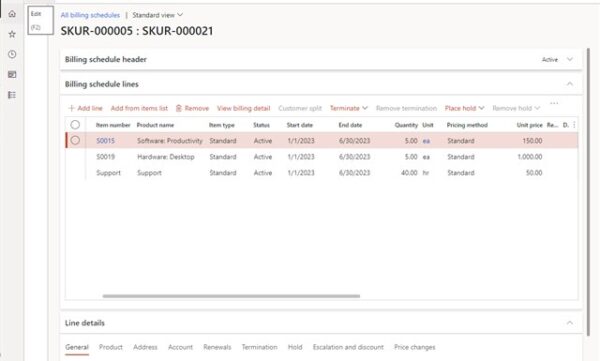Click the 1,000.00 unit price cell
Viewport: 600px width, 361px height.
[x=530, y=157]
